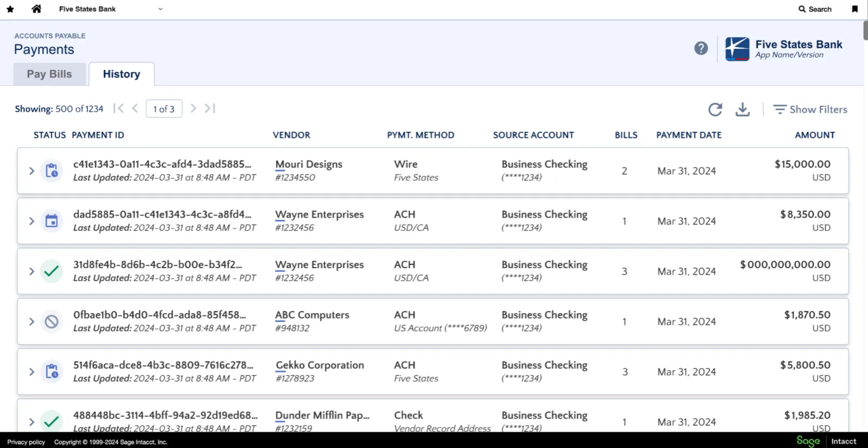Click the Mouri Designs status icon
868x448 pixels.
(x=52, y=171)
